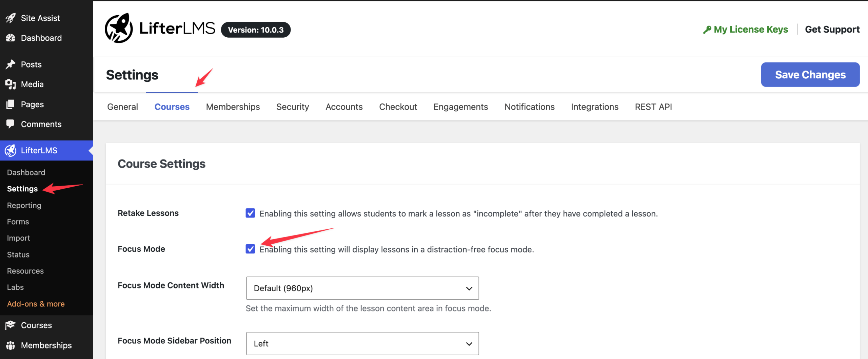This screenshot has width=868, height=359.
Task: Toggle the Retake Lessons checkbox
Action: [x=250, y=213]
